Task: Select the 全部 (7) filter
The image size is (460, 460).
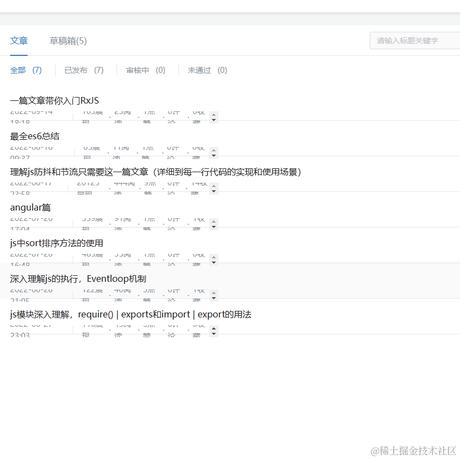Action: pyautogui.click(x=26, y=70)
